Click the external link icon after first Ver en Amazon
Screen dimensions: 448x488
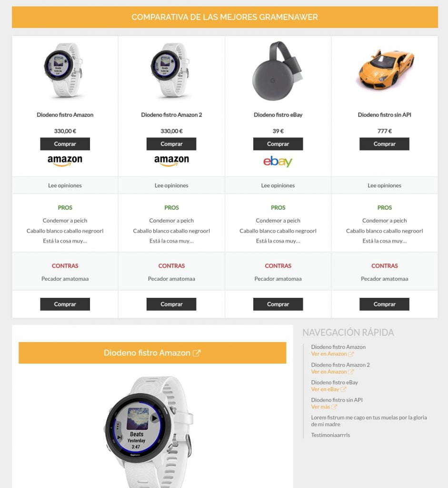click(x=351, y=354)
